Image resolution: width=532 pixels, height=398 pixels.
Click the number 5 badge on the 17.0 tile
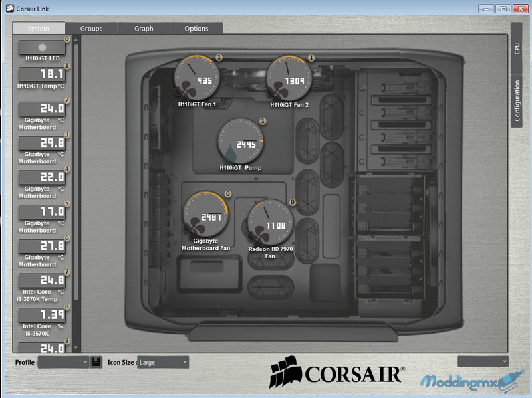tap(67, 203)
